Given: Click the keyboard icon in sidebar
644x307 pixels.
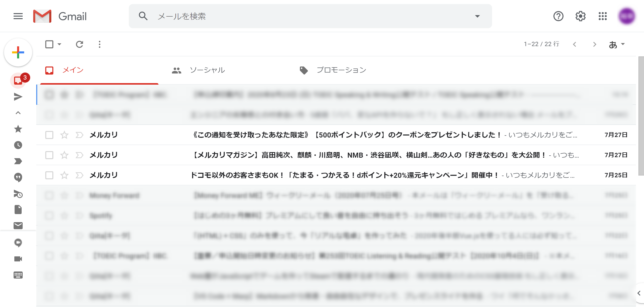Looking at the screenshot, I should click(18, 275).
